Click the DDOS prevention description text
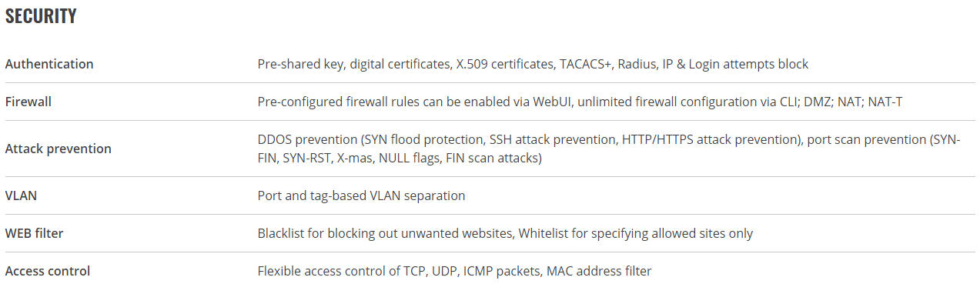The width and height of the screenshot is (980, 294). [x=609, y=149]
